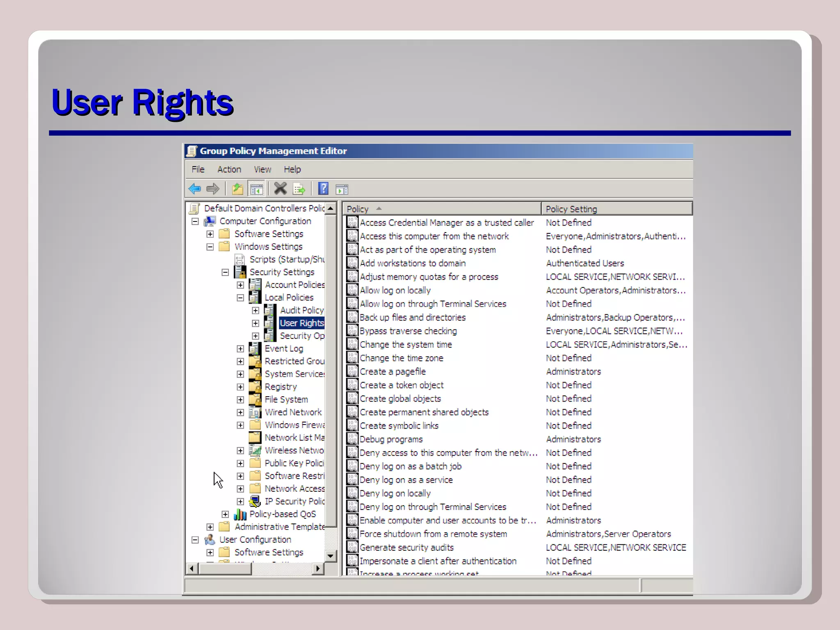The width and height of the screenshot is (840, 630).
Task: Click the Group Policy Management Editor title icon
Action: (x=192, y=151)
